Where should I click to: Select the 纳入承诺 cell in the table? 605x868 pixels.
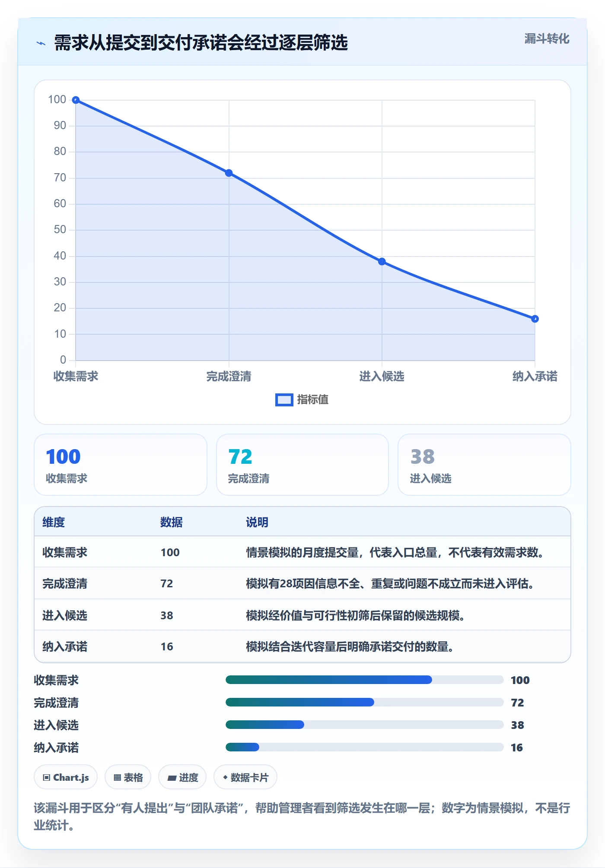[65, 646]
